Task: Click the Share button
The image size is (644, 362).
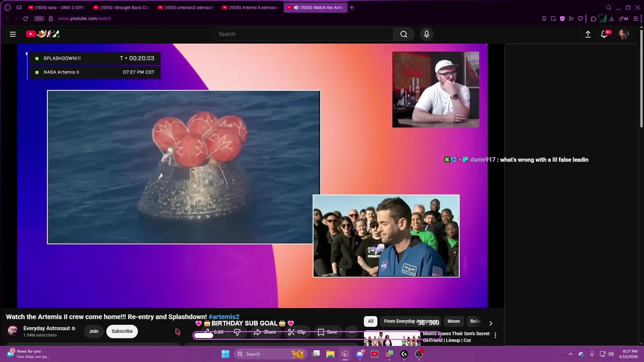Action: pos(265,332)
